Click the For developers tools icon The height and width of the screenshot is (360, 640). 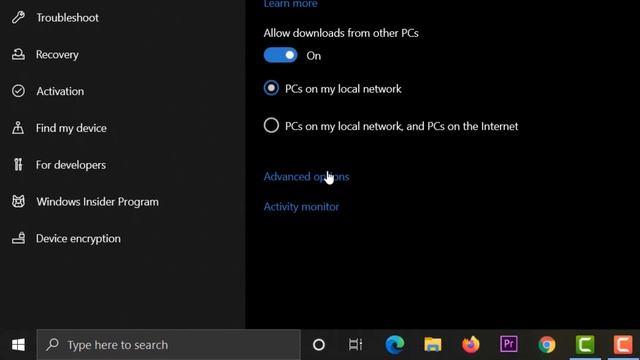click(18, 164)
